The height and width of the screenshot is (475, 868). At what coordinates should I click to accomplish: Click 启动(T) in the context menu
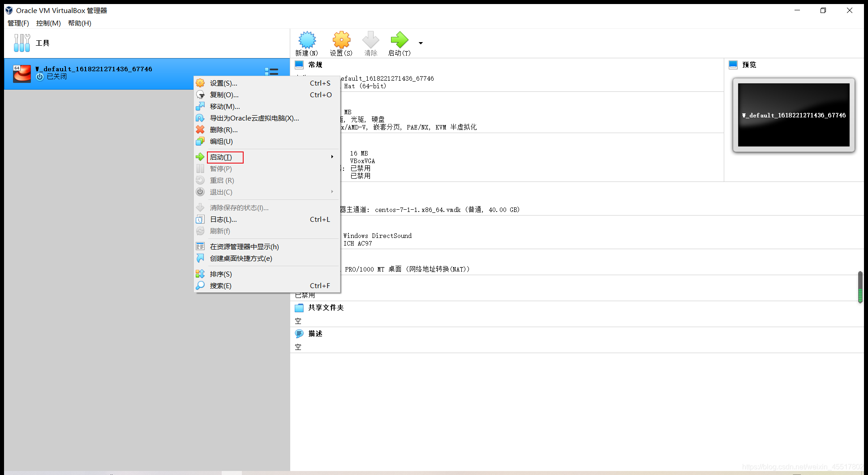tap(267, 157)
